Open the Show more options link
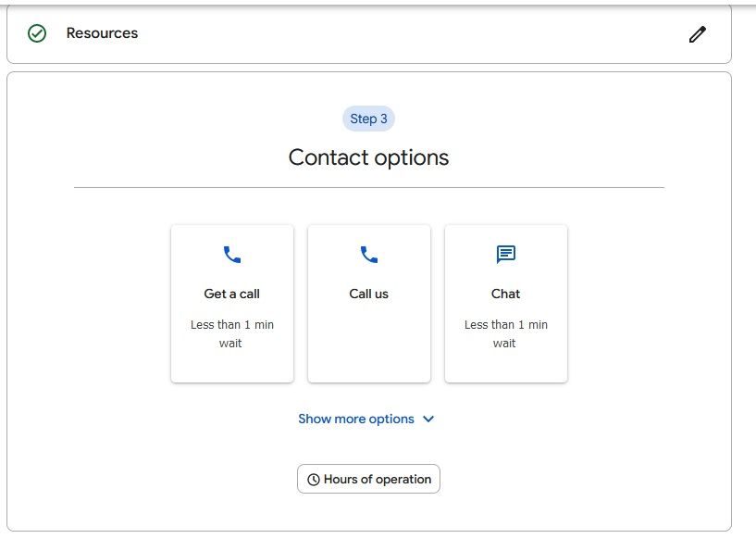756x551 pixels. (x=356, y=420)
